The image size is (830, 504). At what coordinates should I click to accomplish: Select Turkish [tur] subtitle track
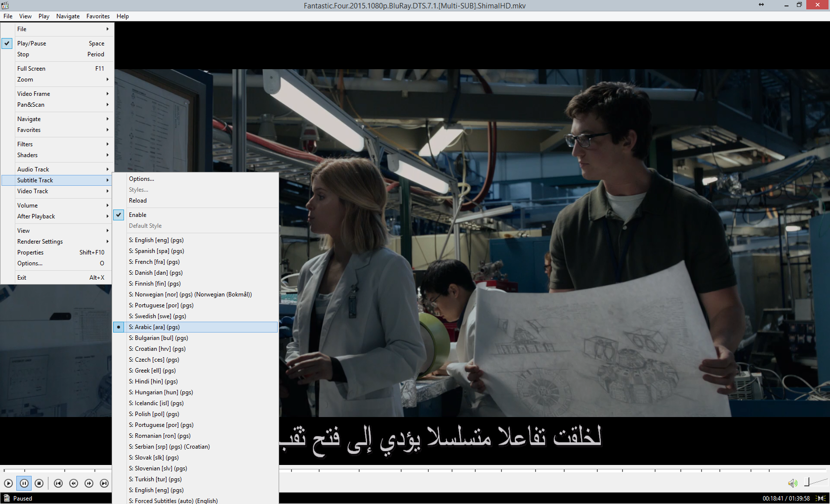pyautogui.click(x=196, y=479)
